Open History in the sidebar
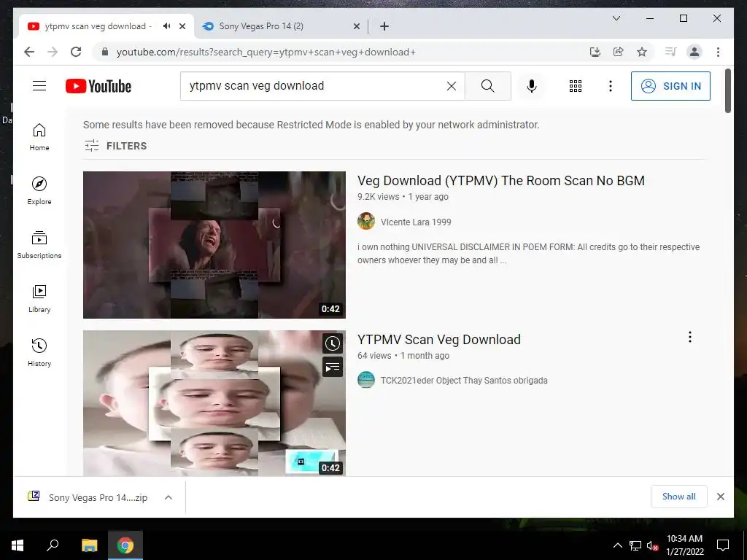This screenshot has height=560, width=747. click(39, 352)
